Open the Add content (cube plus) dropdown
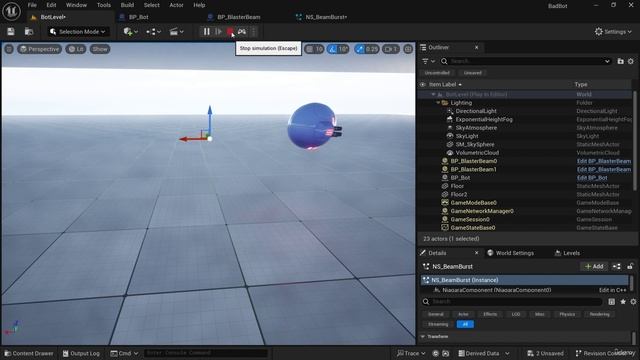Image resolution: width=640 pixels, height=360 pixels. click(131, 31)
